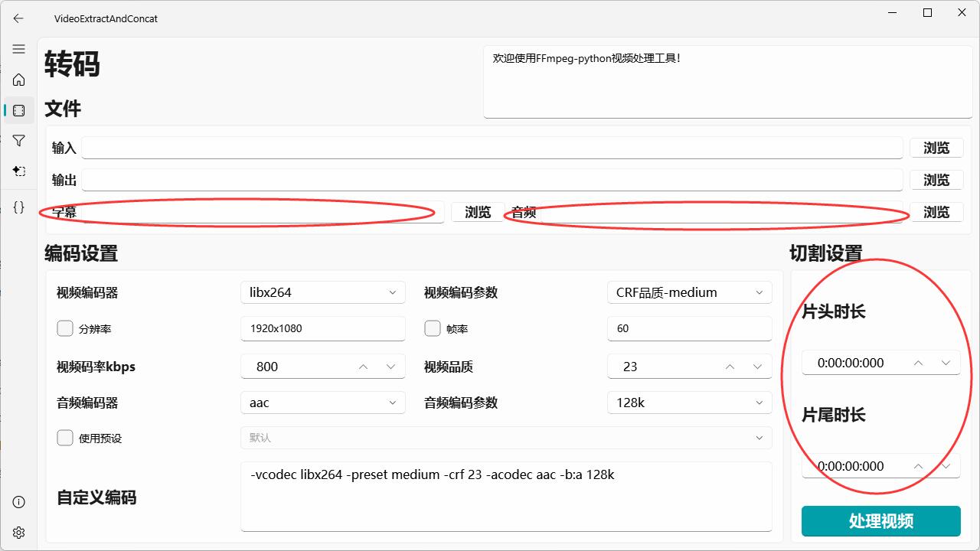Increase 片头时长 with up arrow
This screenshot has width=980, height=551.
tap(918, 363)
